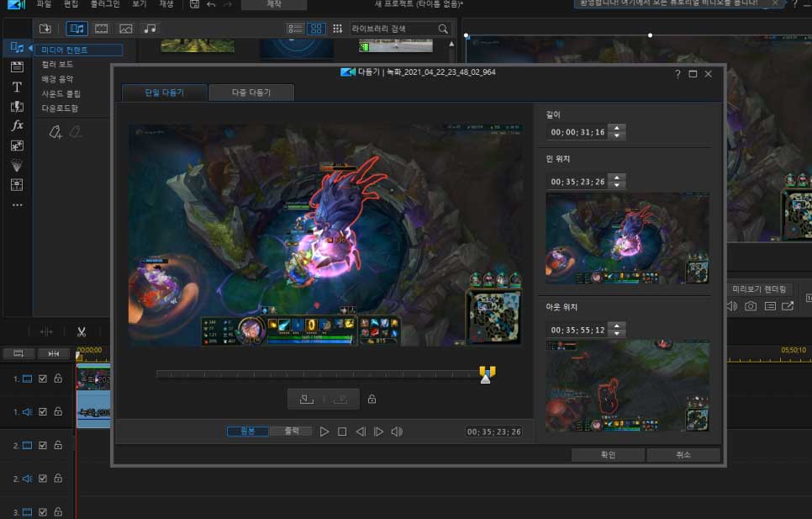
Task: Take snapshot with camera icon in preview window
Action: [751, 306]
